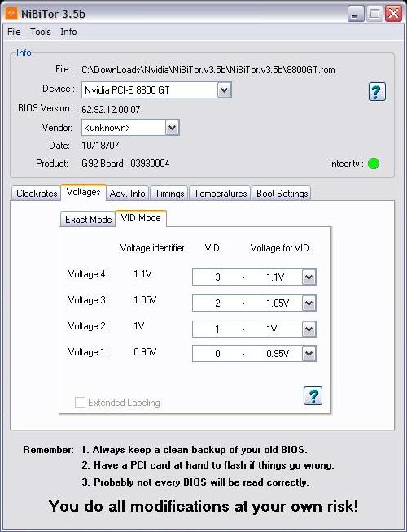Open the Voltage 1 VID dropdown

coord(309,354)
